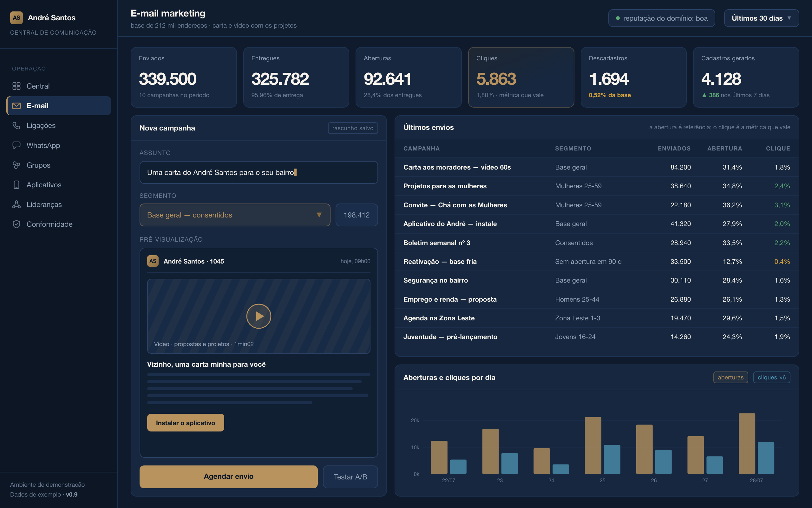Click the Grupos icon in sidebar
The width and height of the screenshot is (812, 508).
[x=16, y=165]
